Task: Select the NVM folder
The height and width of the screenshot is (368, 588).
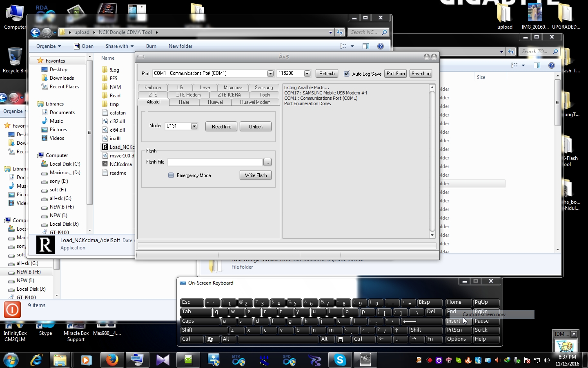Action: click(111, 87)
